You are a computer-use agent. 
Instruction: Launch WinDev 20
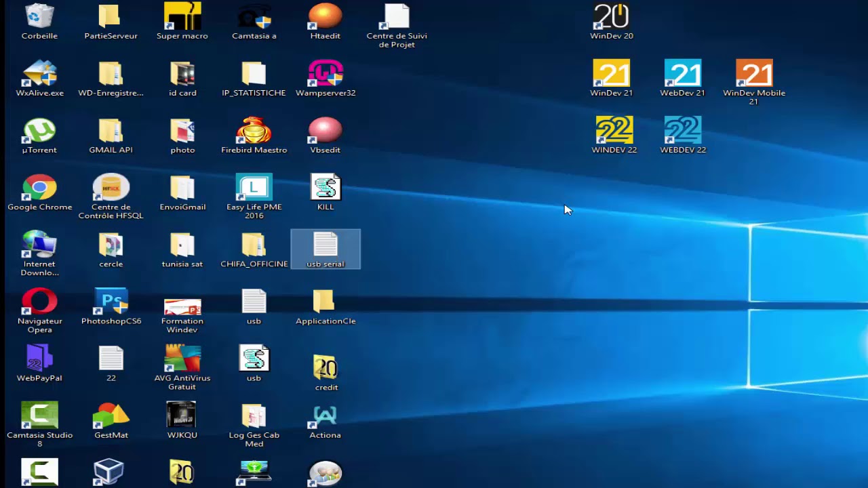click(612, 22)
